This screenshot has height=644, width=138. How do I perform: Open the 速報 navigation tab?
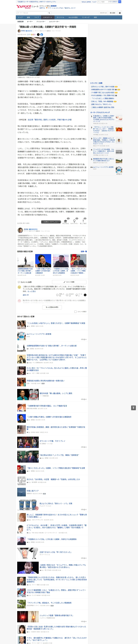pos(28,17)
